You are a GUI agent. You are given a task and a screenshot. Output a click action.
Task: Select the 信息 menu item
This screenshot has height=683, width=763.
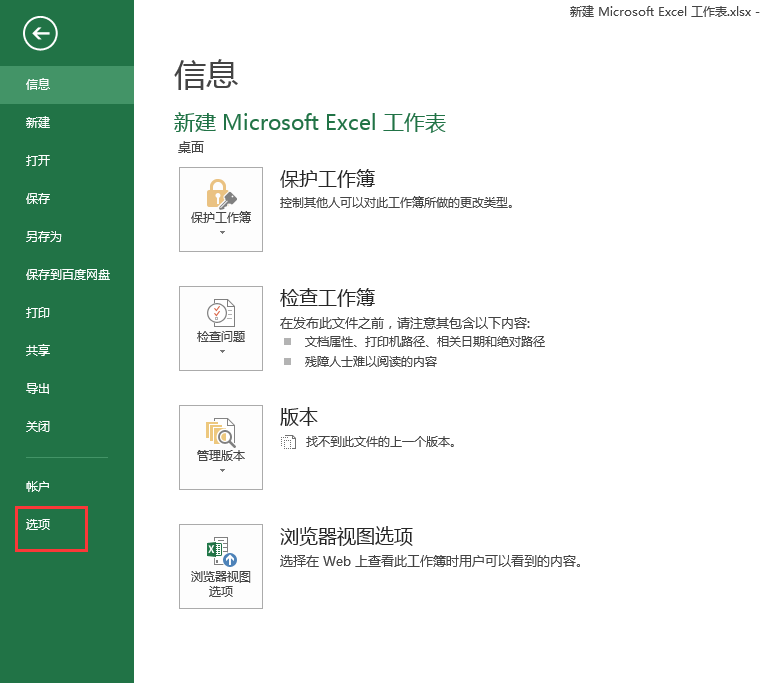click(x=67, y=85)
